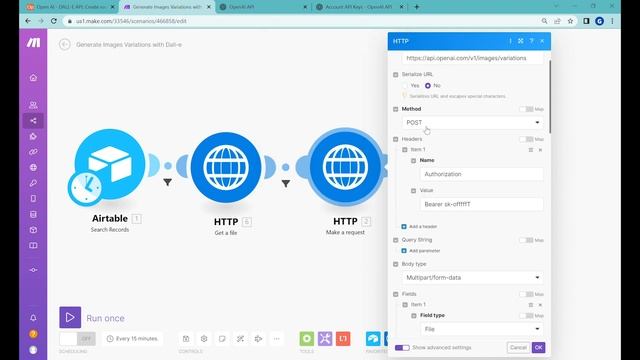Expand the HTTP panel to full screen
Viewport: 640px width, 360px height.
[x=521, y=41]
